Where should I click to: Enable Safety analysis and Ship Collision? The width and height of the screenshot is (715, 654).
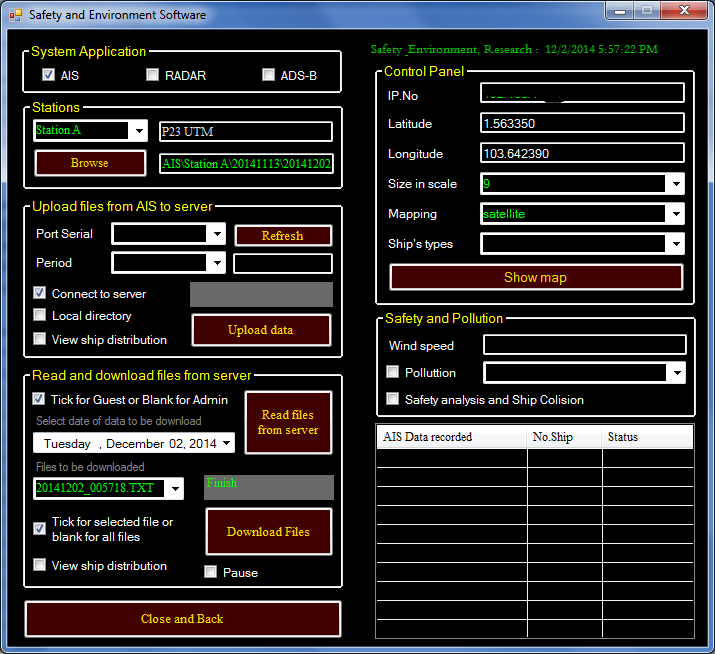(x=393, y=399)
